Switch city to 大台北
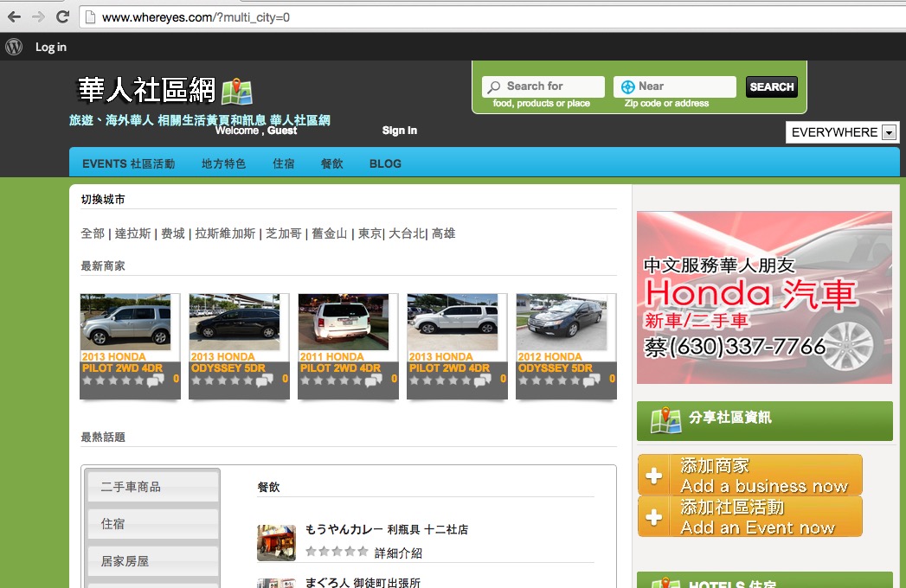Viewport: 906px width, 588px height. (x=407, y=233)
